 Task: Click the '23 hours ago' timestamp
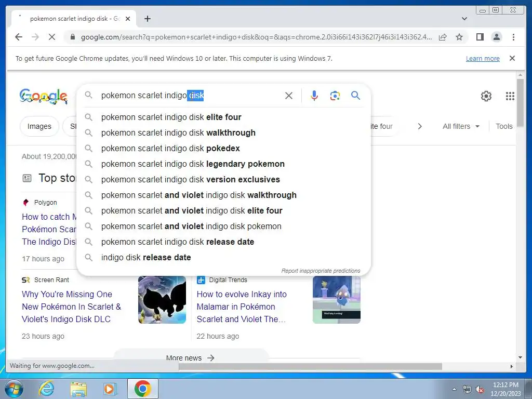pos(43,336)
